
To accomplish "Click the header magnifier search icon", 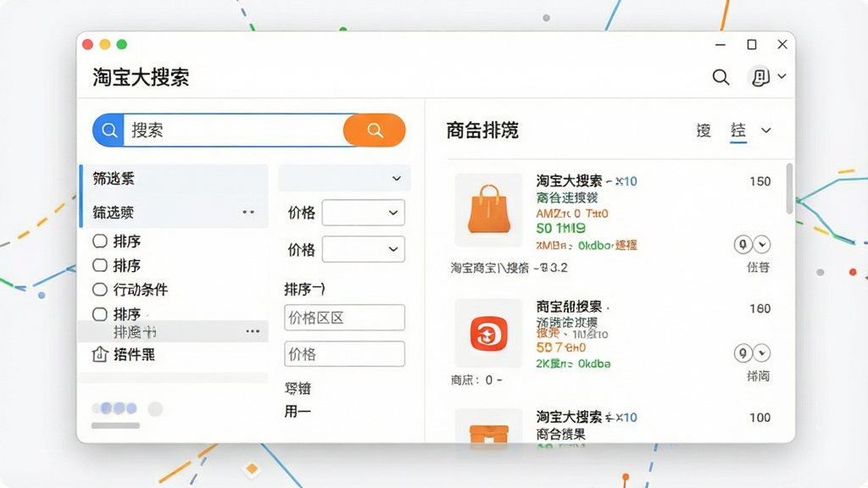I will 721,77.
